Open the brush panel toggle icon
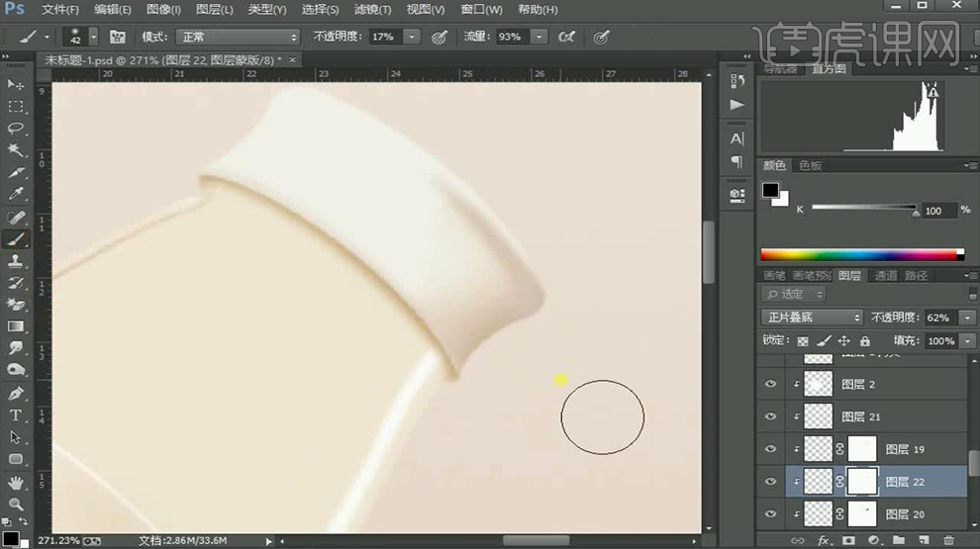The width and height of the screenshot is (980, 549). point(118,37)
